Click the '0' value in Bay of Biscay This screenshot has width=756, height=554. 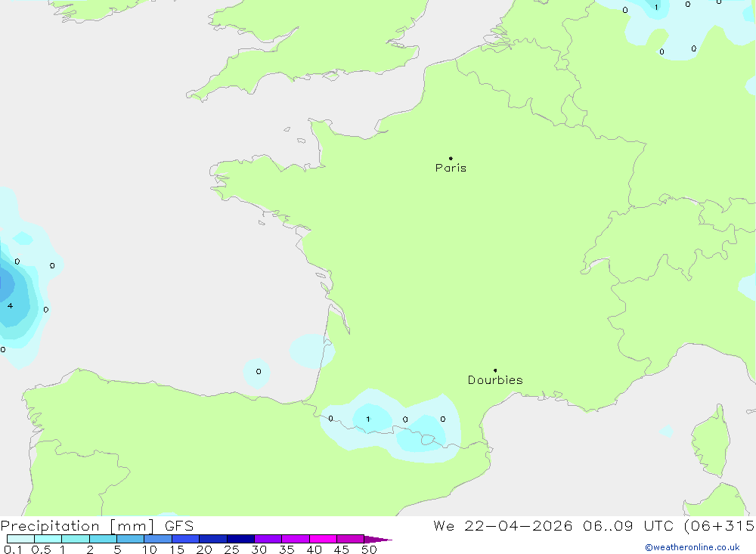tap(259, 371)
